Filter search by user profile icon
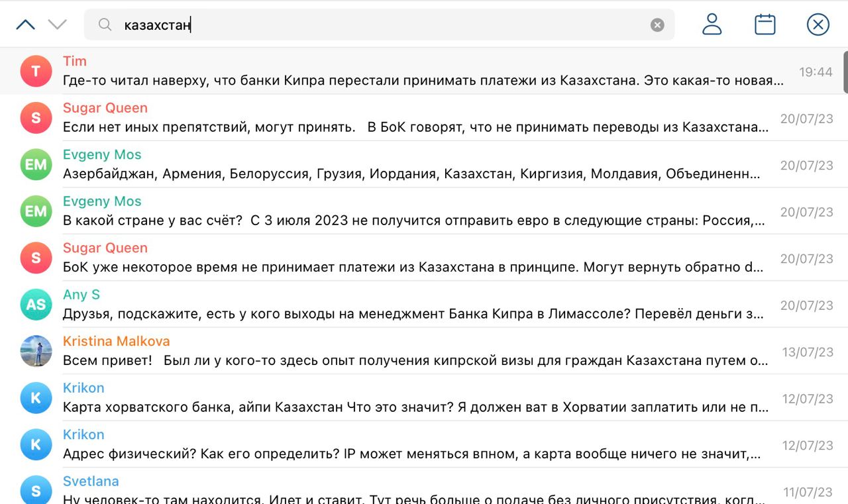 (712, 25)
